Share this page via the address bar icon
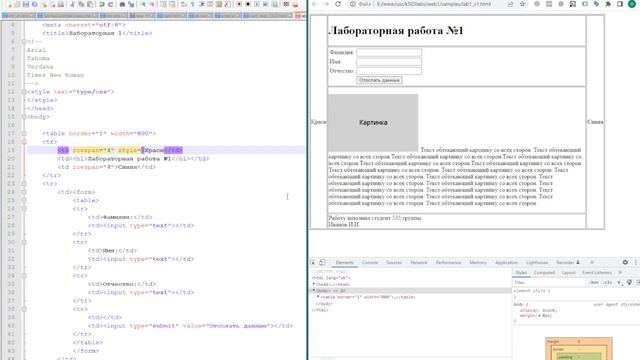 click(511, 4)
